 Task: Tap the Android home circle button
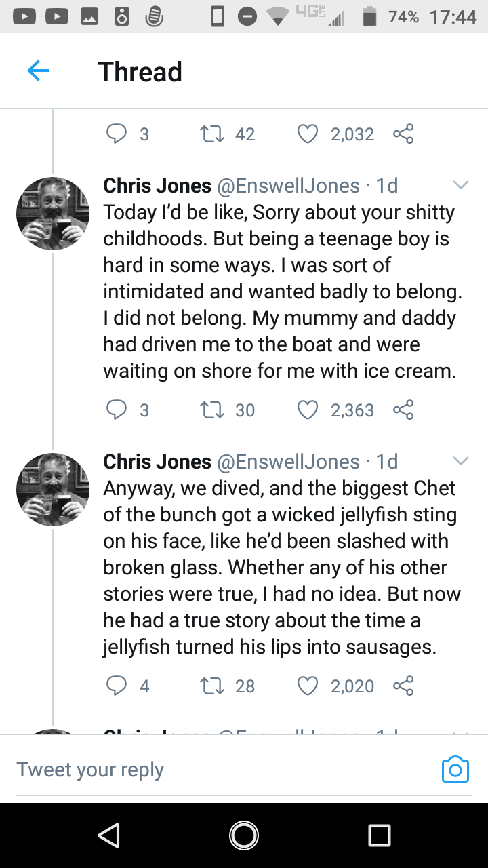pyautogui.click(x=244, y=835)
